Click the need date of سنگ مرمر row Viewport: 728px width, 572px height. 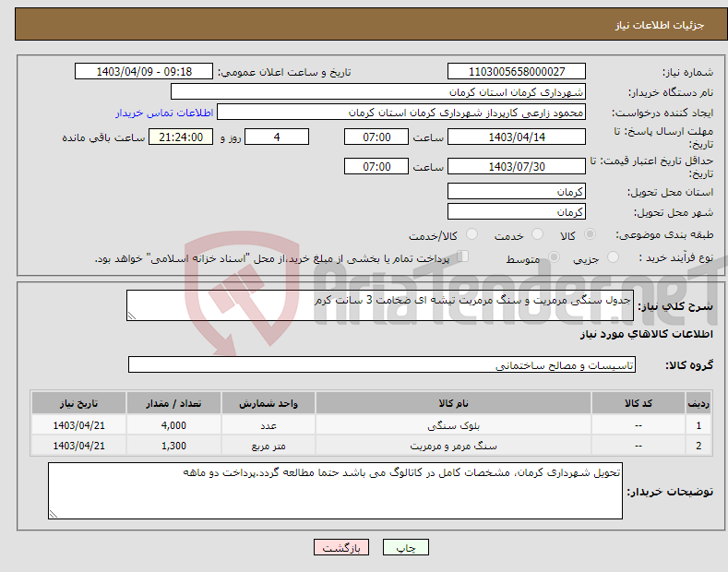[78, 446]
